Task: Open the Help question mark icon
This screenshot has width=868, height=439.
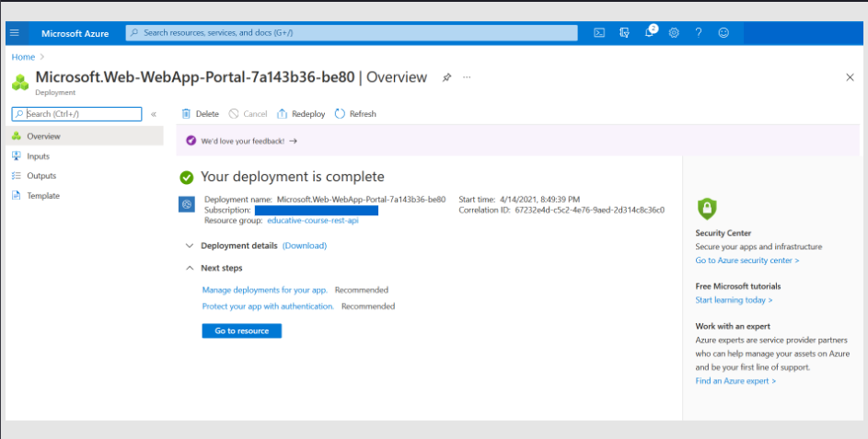Action: coord(699,33)
